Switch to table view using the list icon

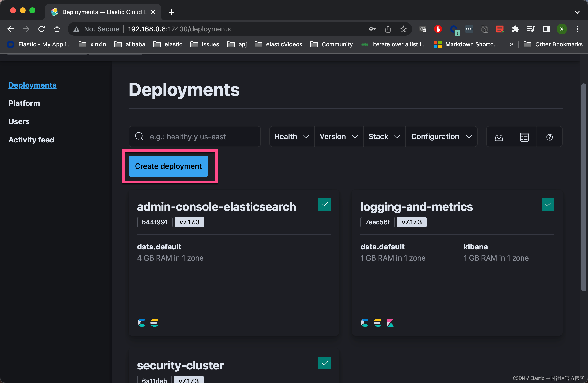[524, 136]
